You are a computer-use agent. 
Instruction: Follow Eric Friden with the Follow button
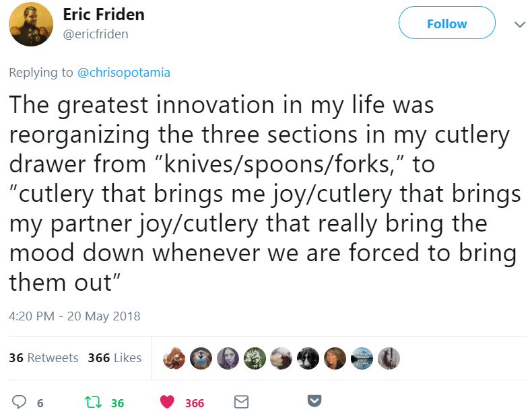click(x=447, y=23)
